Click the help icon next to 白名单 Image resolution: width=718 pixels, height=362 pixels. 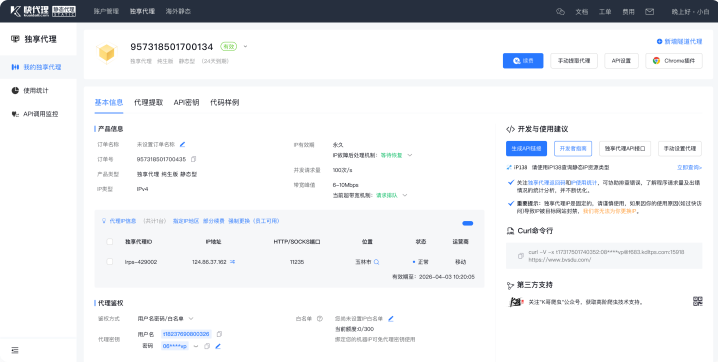320,319
